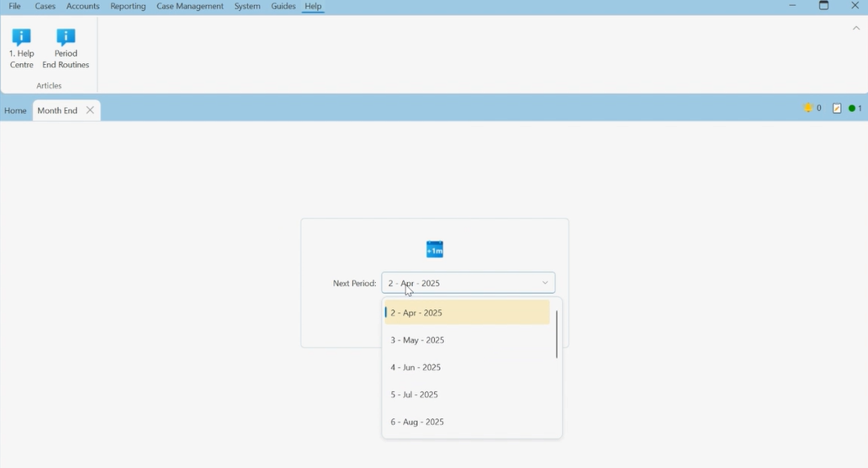Choose 3 - May - 2025 period
Image resolution: width=868 pixels, height=468 pixels.
pos(467,340)
